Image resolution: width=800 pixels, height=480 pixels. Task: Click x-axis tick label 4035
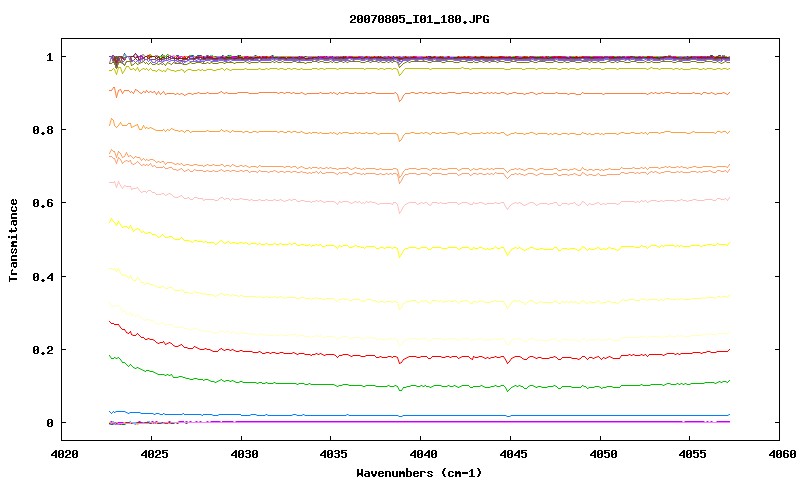pyautogui.click(x=334, y=454)
